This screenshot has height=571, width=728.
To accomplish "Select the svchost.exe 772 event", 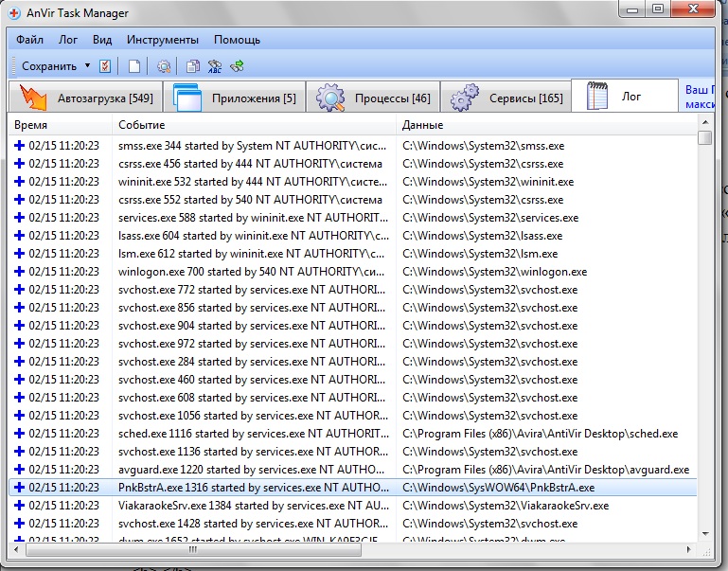I will coord(252,290).
